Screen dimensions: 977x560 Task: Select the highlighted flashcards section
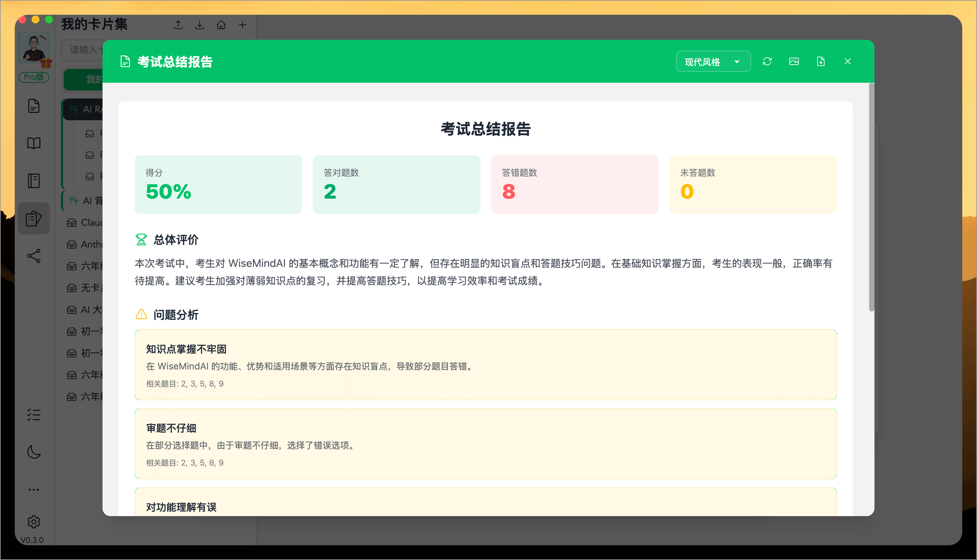tap(34, 218)
